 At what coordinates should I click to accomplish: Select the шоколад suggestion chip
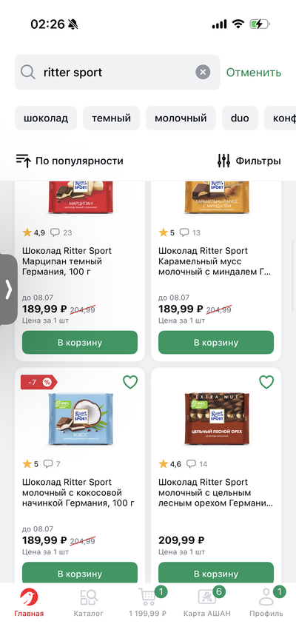(46, 118)
